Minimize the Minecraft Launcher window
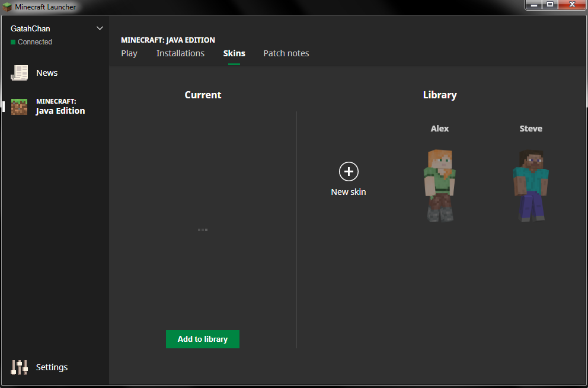The width and height of the screenshot is (588, 388). [534, 5]
